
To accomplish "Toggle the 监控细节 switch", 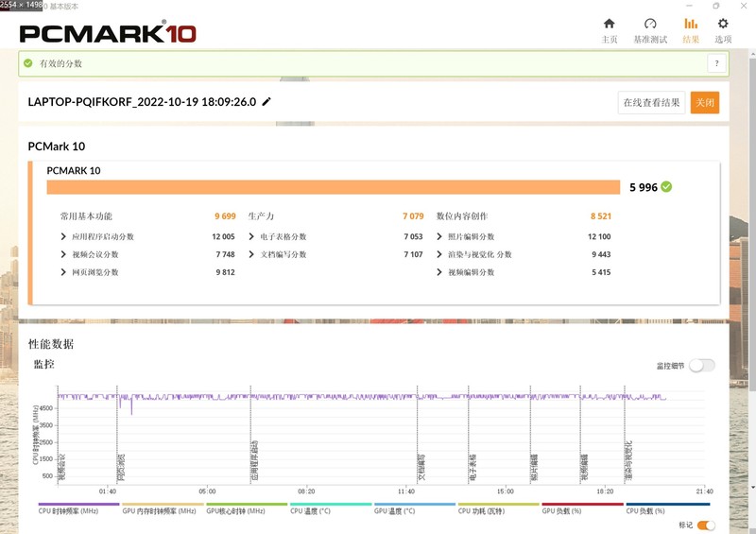I will coord(701,366).
